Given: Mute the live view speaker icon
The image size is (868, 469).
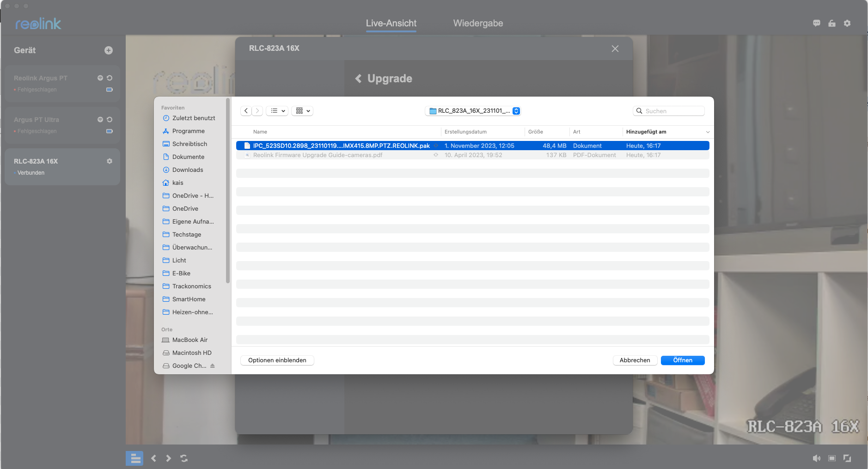Looking at the screenshot, I should 817,458.
